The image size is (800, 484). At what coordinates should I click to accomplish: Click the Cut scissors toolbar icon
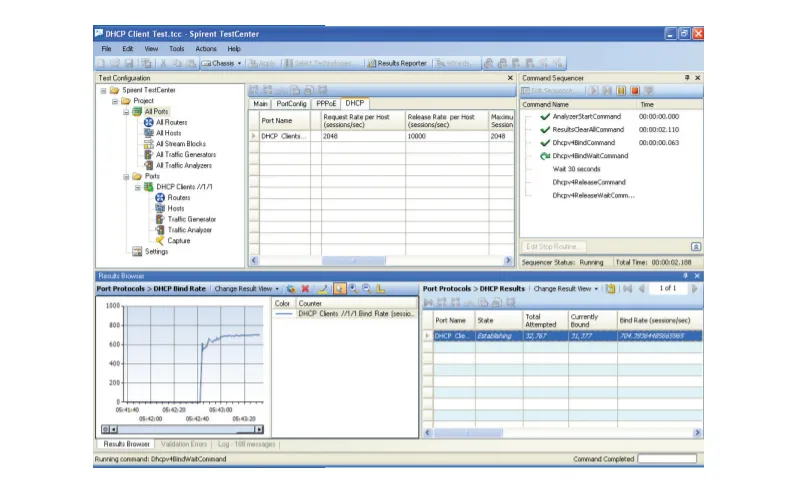pos(163,63)
